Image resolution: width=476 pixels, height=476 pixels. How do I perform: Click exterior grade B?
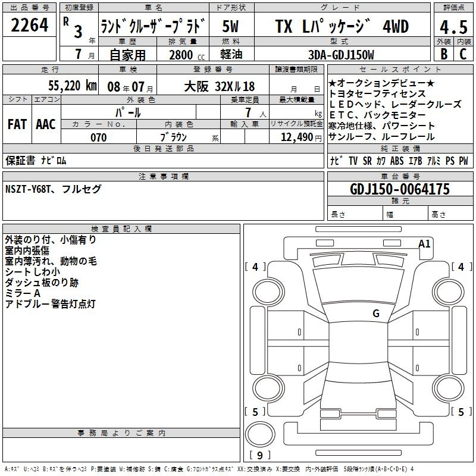(x=444, y=54)
